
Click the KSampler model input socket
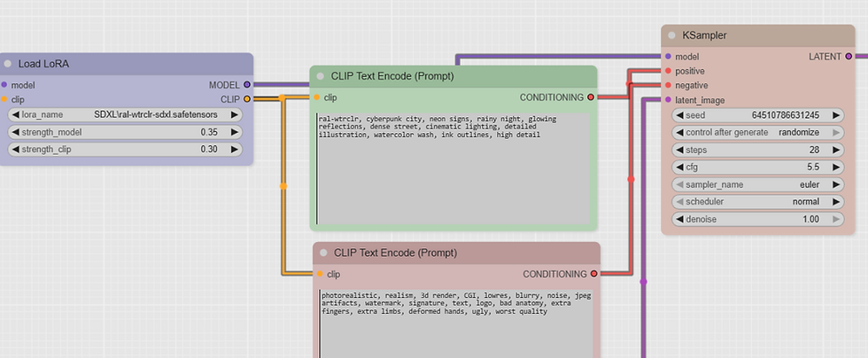[x=668, y=57]
